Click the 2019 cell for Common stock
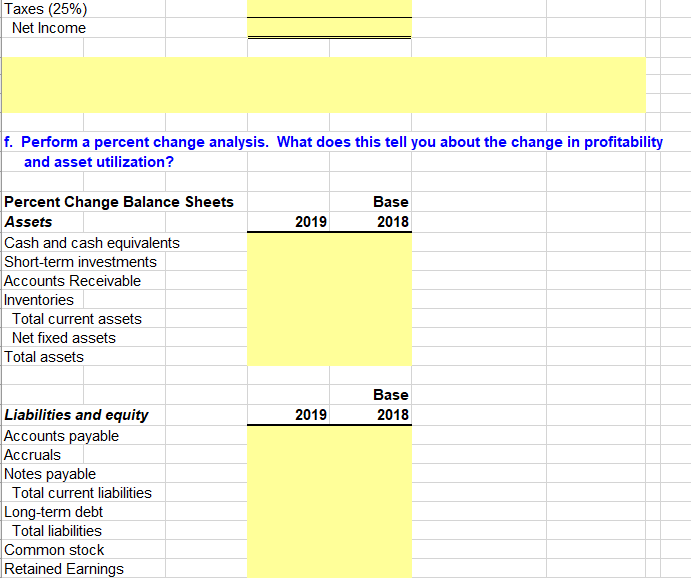The width and height of the screenshot is (691, 578). pyautogui.click(x=288, y=549)
